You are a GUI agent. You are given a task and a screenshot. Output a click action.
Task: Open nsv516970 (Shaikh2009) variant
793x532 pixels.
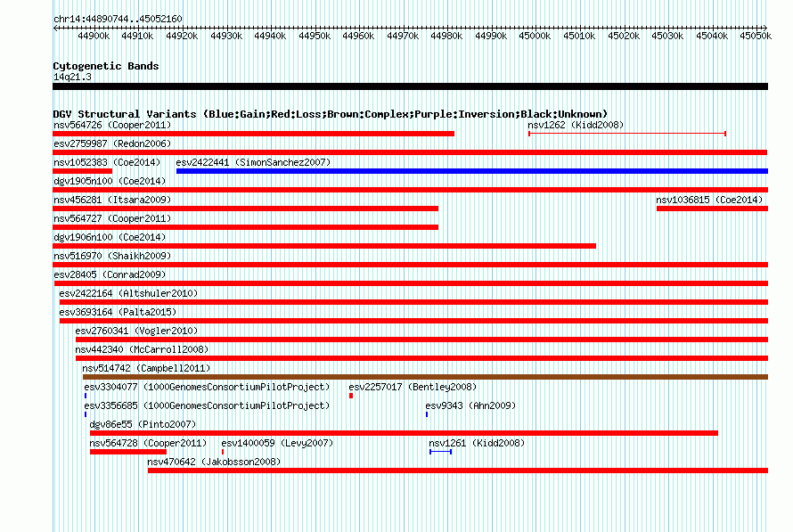pos(112,256)
